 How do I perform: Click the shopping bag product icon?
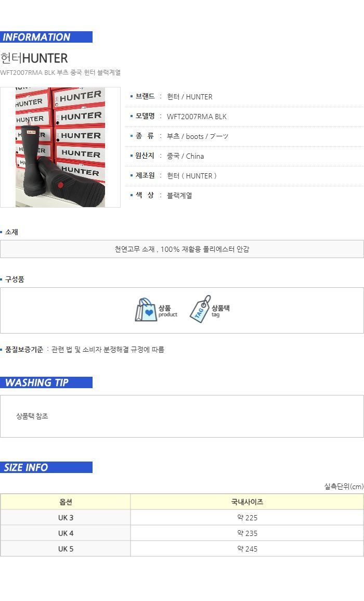(x=146, y=310)
